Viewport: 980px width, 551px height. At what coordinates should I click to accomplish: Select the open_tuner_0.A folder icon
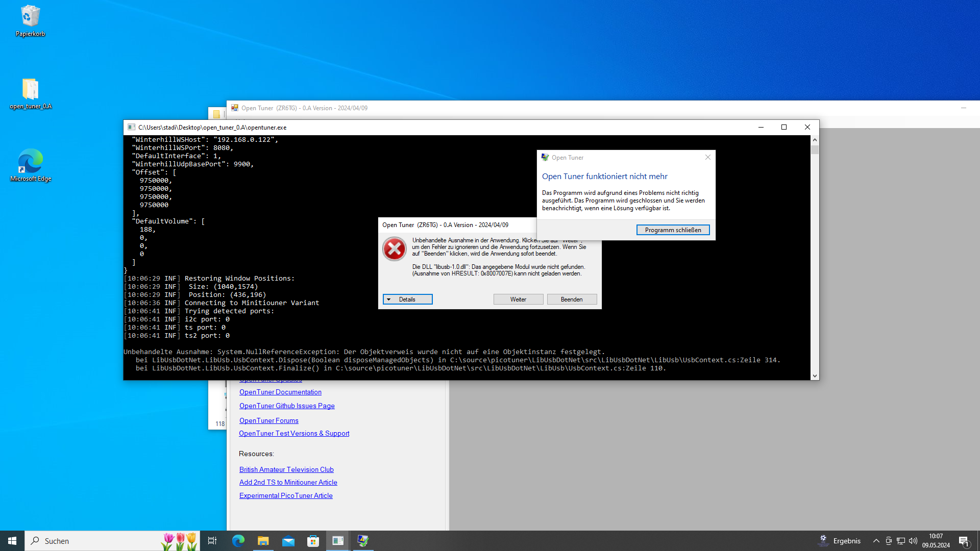tap(30, 90)
